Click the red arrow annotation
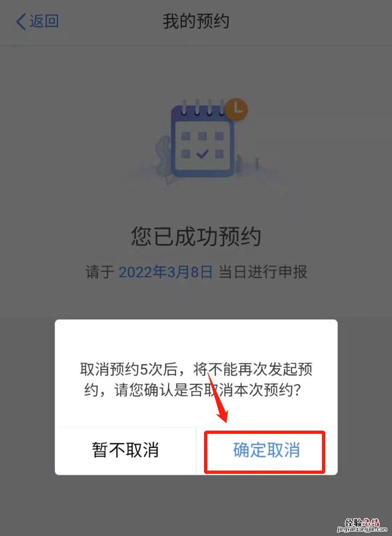The height and width of the screenshot is (536, 392). pyautogui.click(x=218, y=397)
